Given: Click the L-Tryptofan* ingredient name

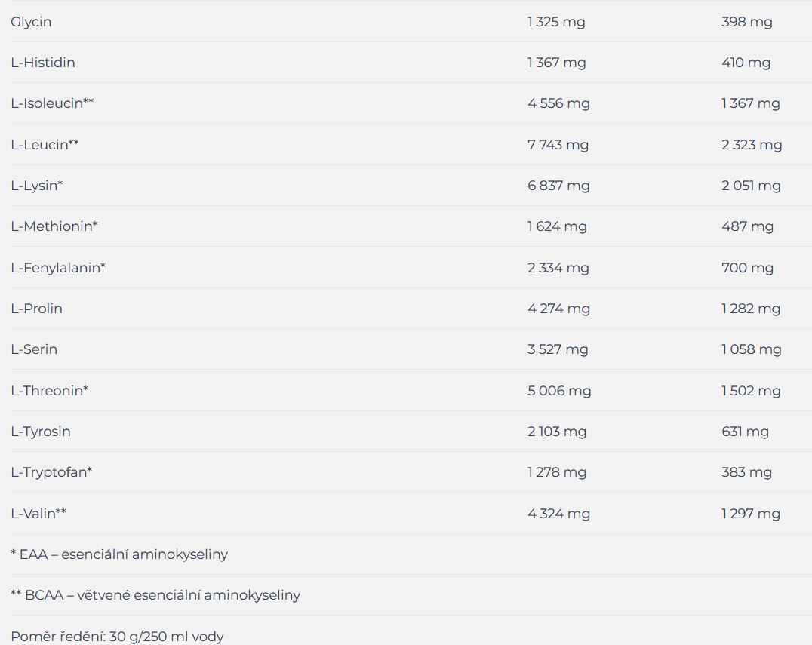Looking at the screenshot, I should tap(51, 472).
